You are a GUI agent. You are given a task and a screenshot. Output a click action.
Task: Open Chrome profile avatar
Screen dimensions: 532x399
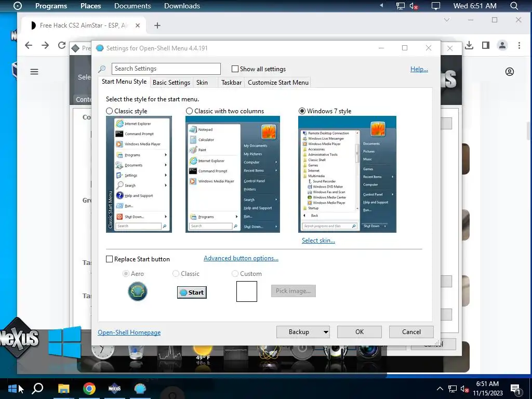(502, 45)
